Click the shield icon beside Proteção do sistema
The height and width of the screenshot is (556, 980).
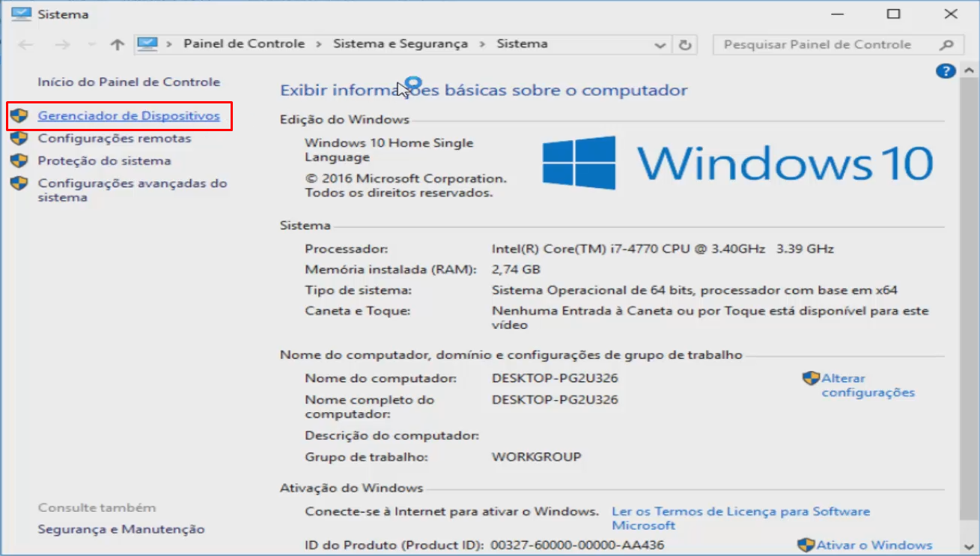point(19,161)
